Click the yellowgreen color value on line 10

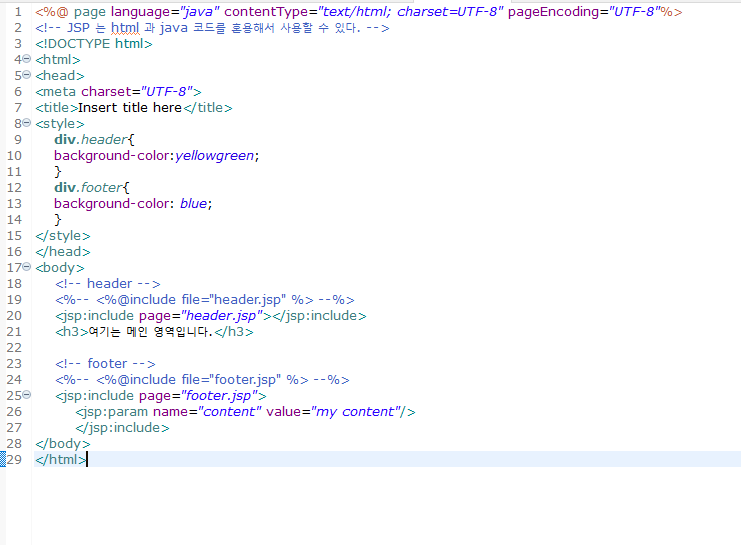click(215, 156)
